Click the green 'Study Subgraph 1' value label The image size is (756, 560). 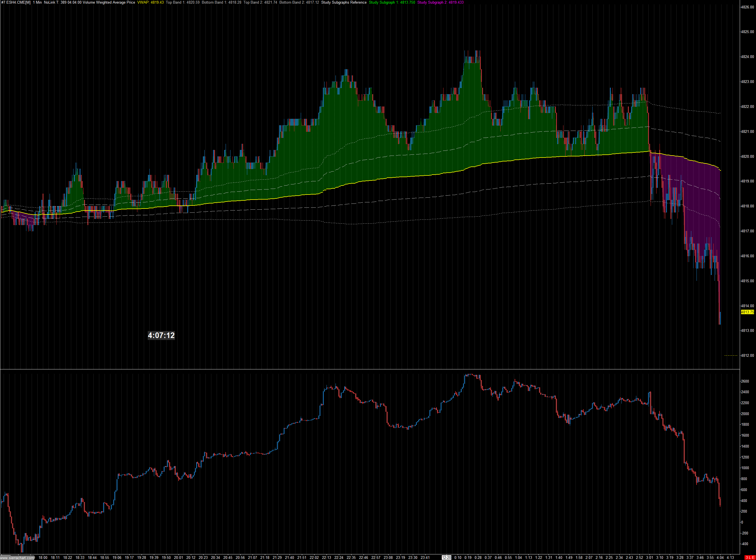[x=392, y=2]
